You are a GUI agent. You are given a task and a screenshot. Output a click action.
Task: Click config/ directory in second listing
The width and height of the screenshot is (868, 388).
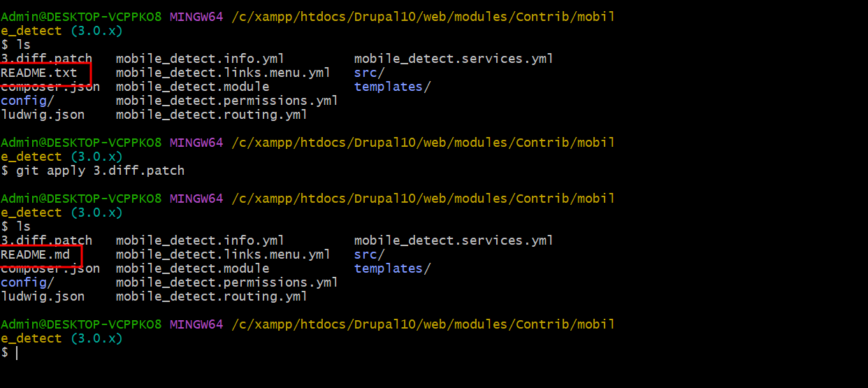click(x=28, y=282)
